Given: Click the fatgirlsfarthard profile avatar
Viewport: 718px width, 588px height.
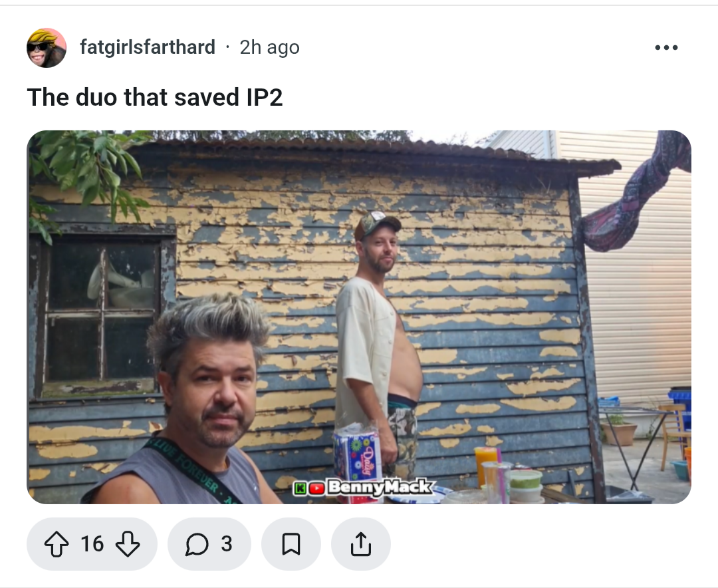Looking at the screenshot, I should (x=47, y=48).
